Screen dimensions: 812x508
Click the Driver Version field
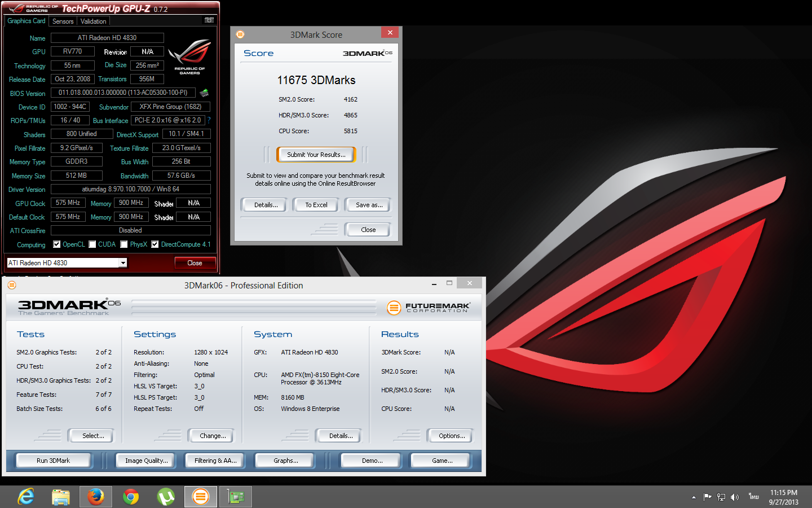(131, 189)
